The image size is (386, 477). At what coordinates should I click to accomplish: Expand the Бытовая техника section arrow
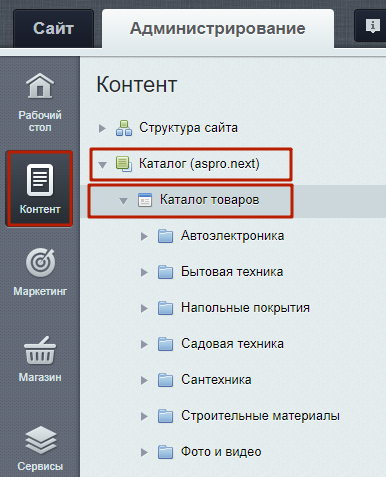(144, 272)
